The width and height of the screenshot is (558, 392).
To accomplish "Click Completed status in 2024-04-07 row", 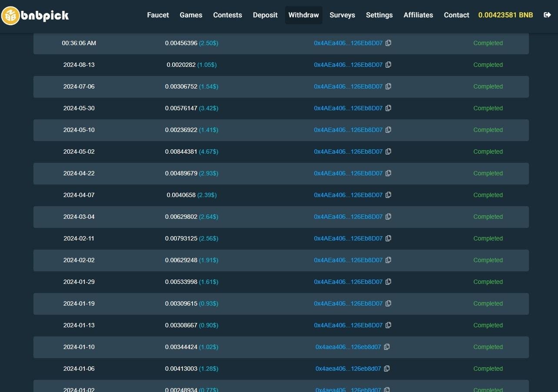I will tap(488, 195).
